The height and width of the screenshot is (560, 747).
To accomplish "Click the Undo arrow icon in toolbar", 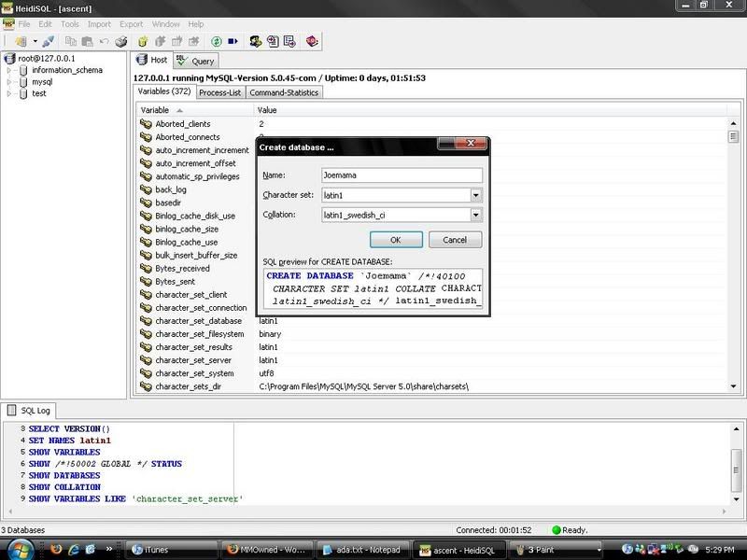I will coord(104,41).
